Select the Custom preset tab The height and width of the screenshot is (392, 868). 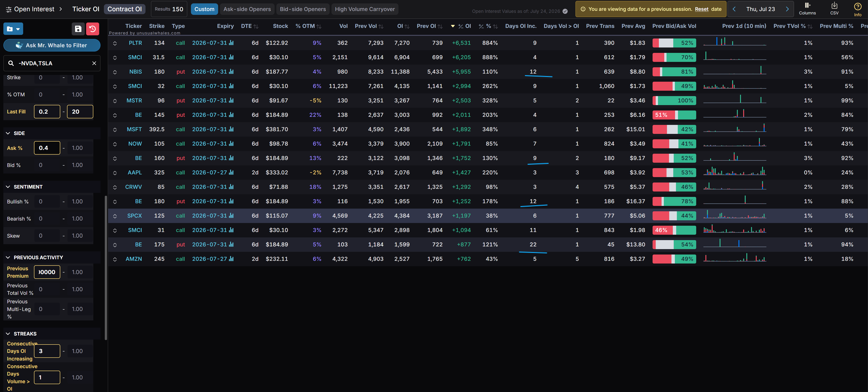204,9
